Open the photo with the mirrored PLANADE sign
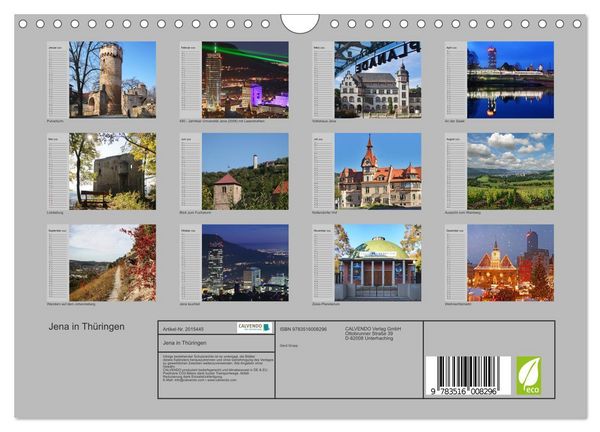 pos(378,80)
